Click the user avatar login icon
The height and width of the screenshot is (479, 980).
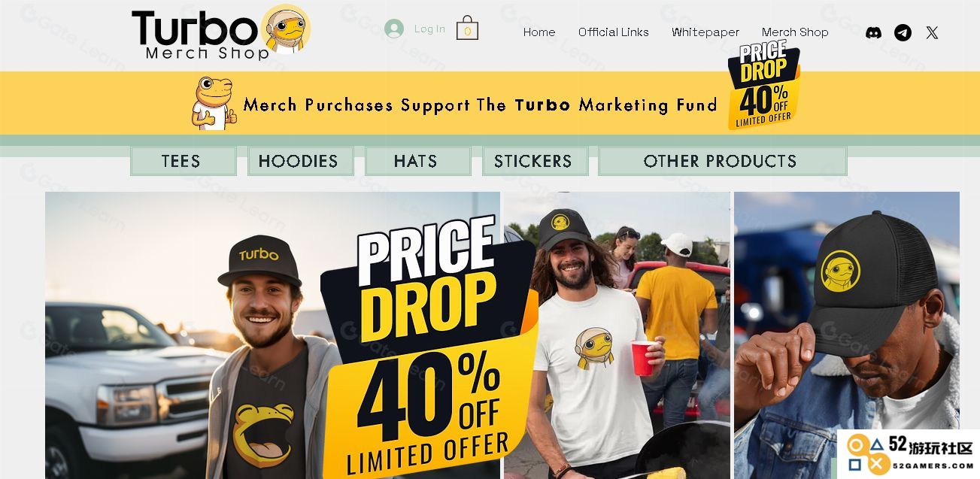(394, 29)
